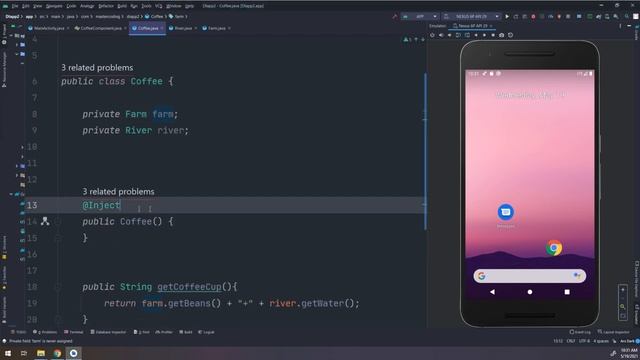Open the Refactor menu
This screenshot has height=360, width=640.
pos(106,6)
